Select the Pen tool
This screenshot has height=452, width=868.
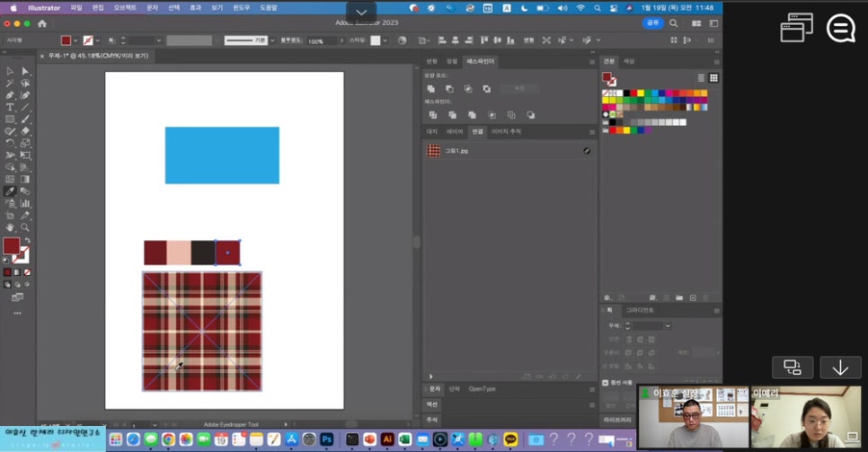pyautogui.click(x=10, y=95)
